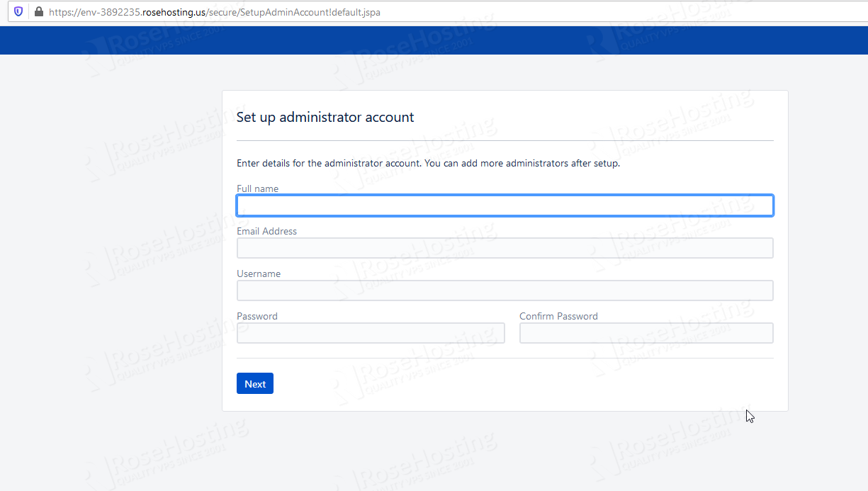Open the site security padlock icon

click(38, 12)
